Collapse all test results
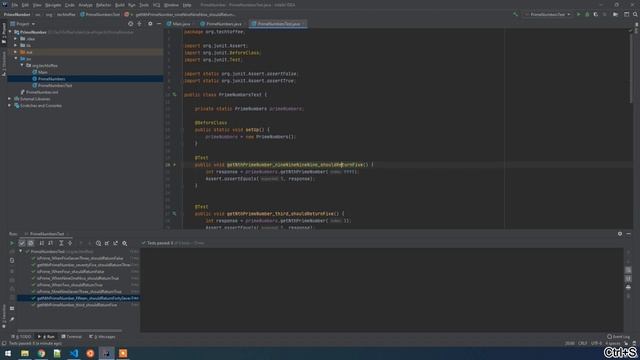The height and width of the screenshot is (360, 640). [70, 243]
